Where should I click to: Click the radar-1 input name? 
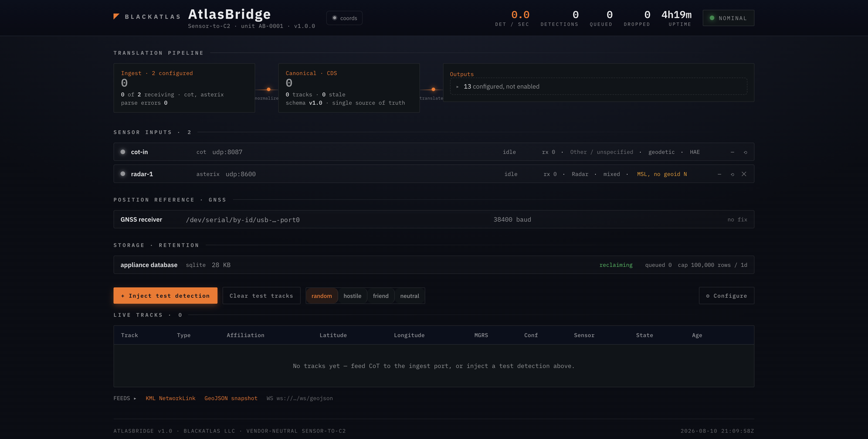tap(142, 174)
